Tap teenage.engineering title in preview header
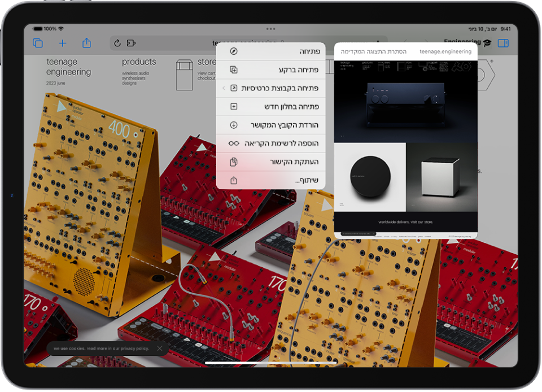Image resolution: width=542 pixels, height=392 pixels. point(445,51)
